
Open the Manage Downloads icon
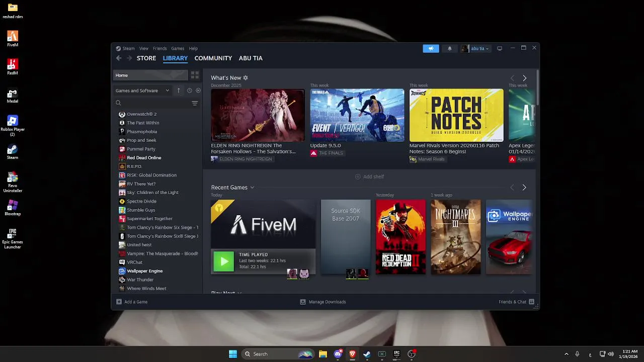pyautogui.click(x=303, y=302)
